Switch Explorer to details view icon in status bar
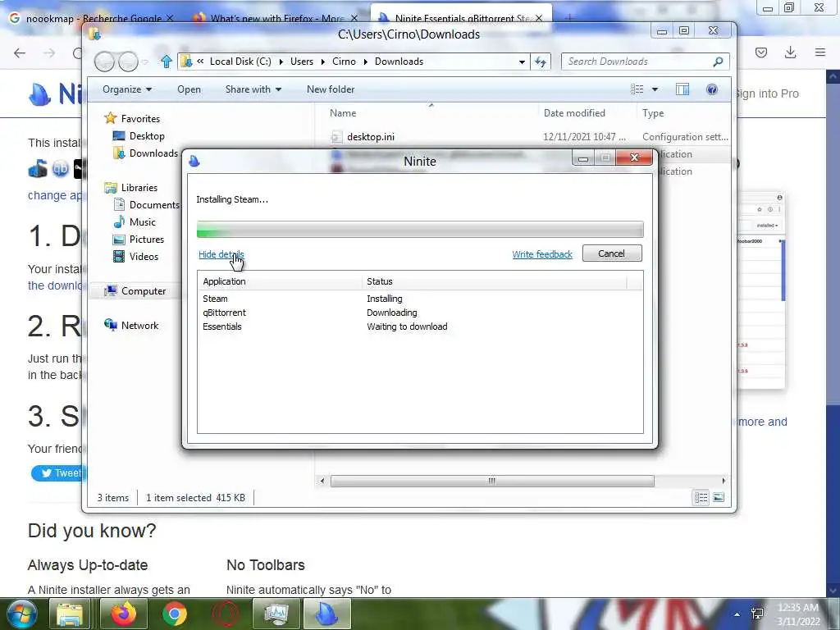Image resolution: width=840 pixels, height=630 pixels. (701, 498)
